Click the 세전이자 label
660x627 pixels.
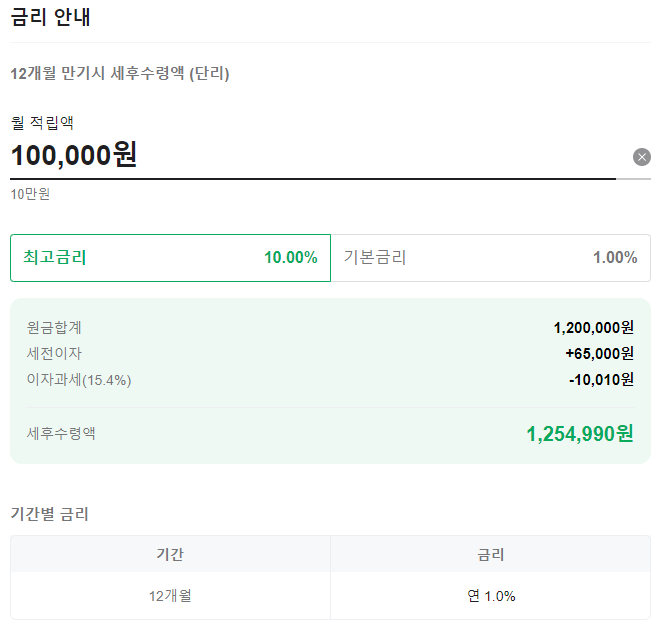(x=54, y=353)
